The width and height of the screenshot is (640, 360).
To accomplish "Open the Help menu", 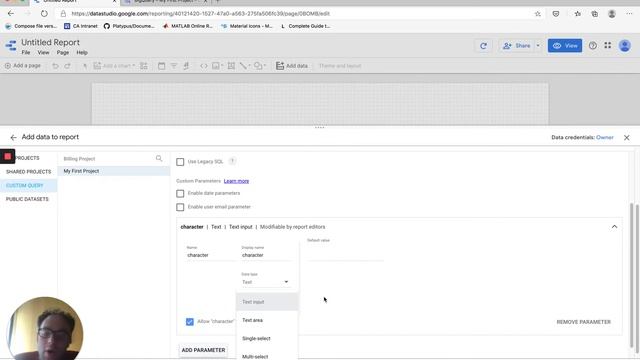I will pyautogui.click(x=82, y=53).
